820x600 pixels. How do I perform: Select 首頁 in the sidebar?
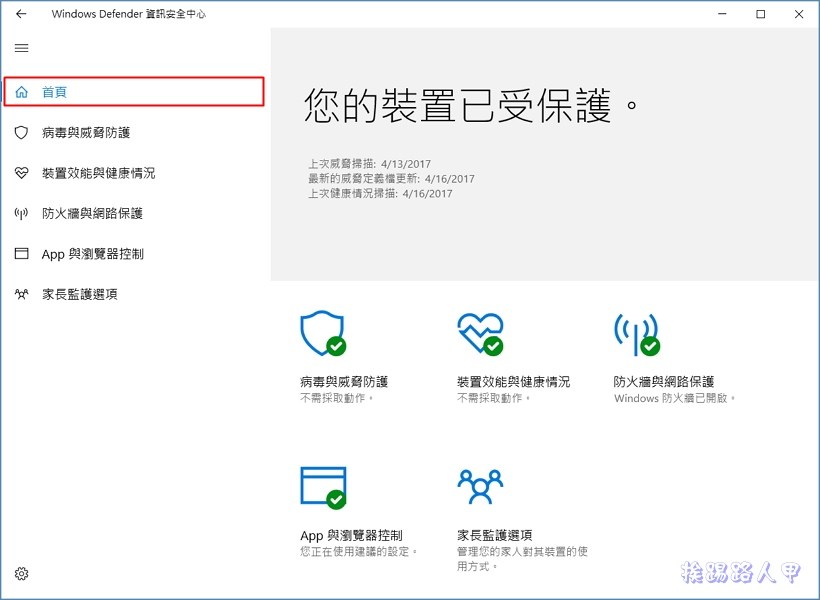(134, 92)
